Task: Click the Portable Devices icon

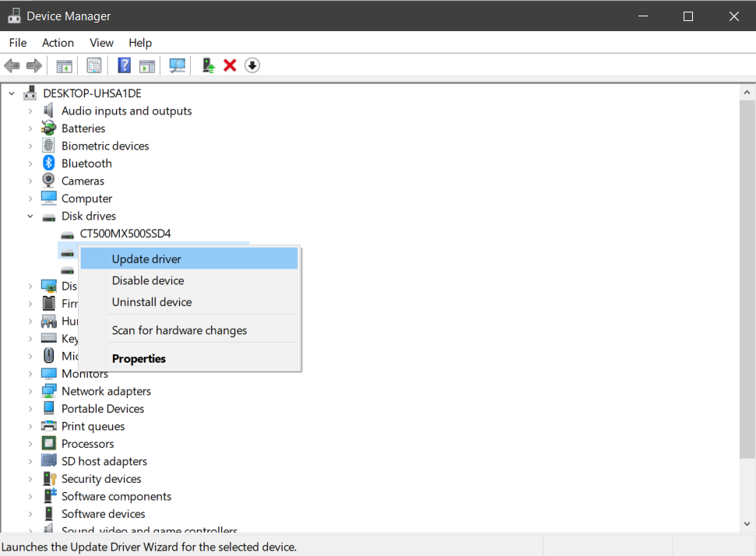Action: tap(49, 408)
